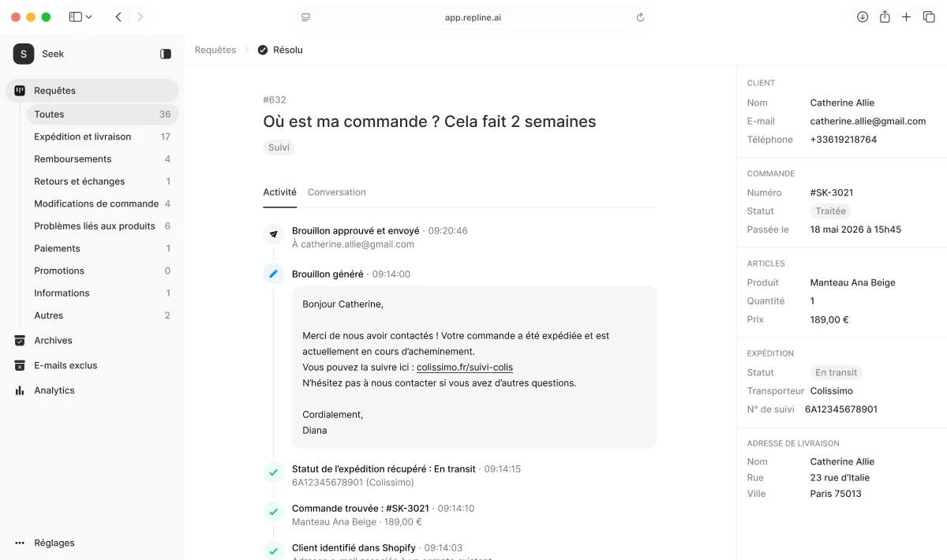Select the Toutes filter
The height and width of the screenshot is (560, 947).
click(x=103, y=114)
